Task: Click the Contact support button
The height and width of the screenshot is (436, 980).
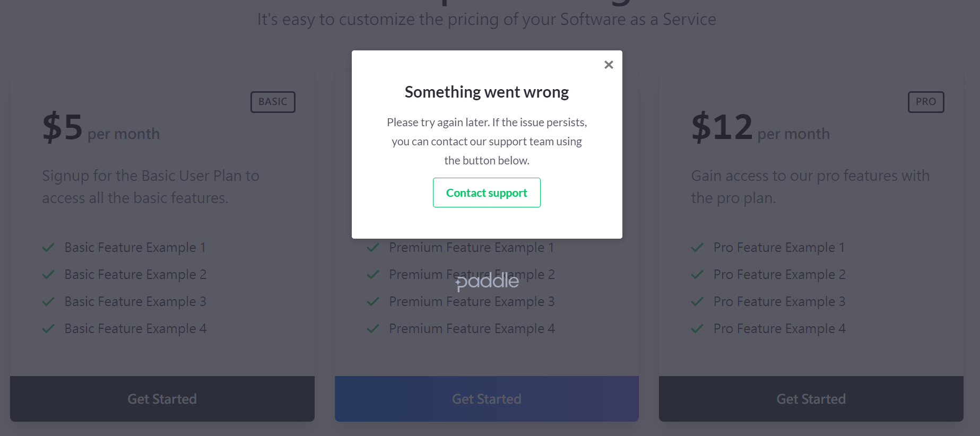Action: [487, 193]
